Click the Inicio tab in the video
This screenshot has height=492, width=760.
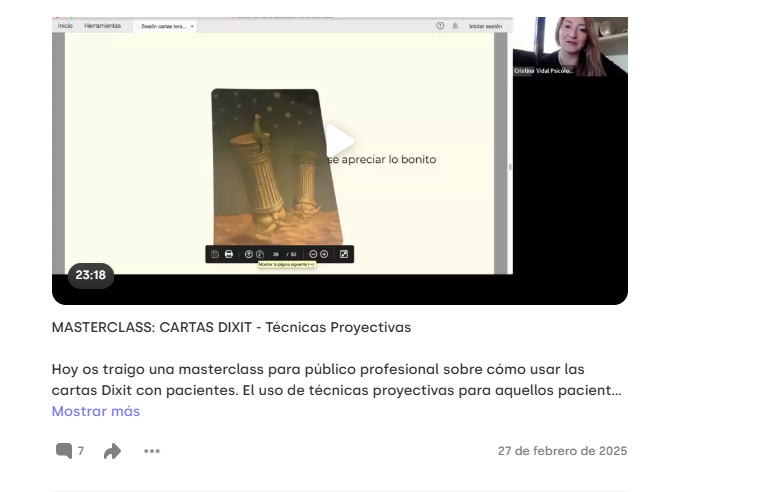[65, 26]
